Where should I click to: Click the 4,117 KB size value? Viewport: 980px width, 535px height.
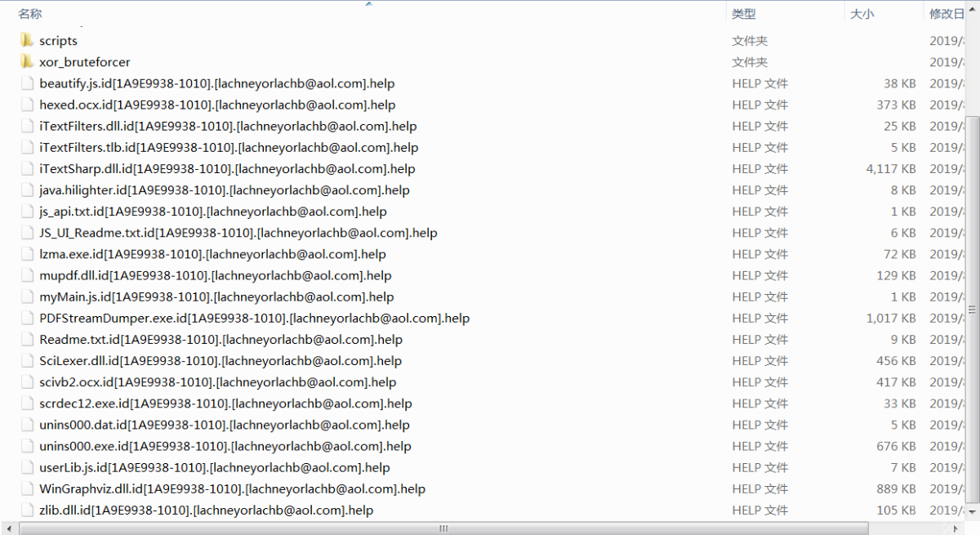(x=891, y=168)
